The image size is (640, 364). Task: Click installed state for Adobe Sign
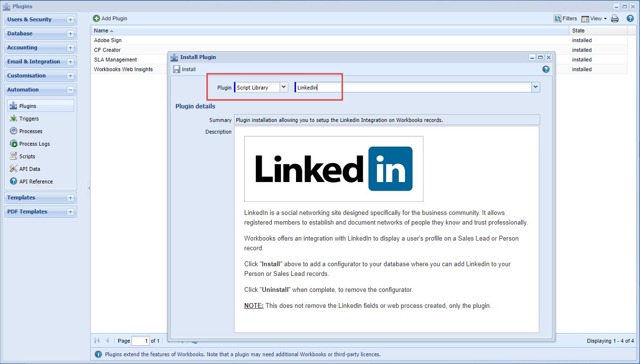pyautogui.click(x=582, y=40)
